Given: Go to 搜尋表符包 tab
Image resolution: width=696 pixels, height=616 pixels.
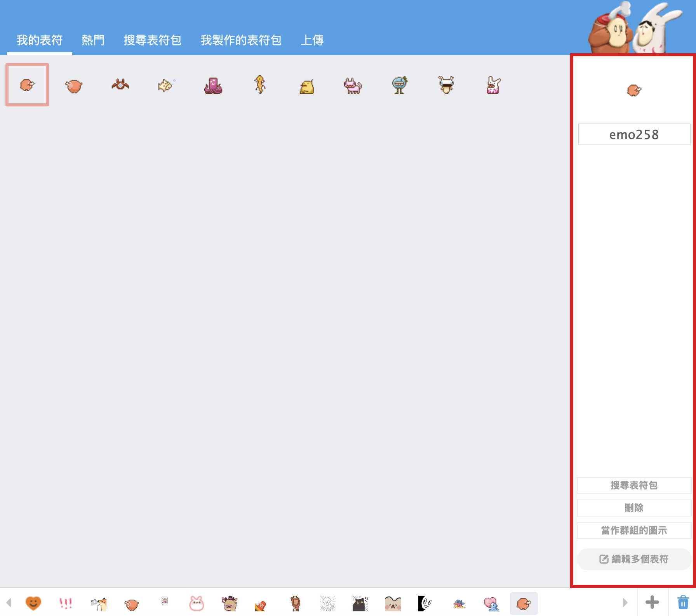Looking at the screenshot, I should 153,40.
